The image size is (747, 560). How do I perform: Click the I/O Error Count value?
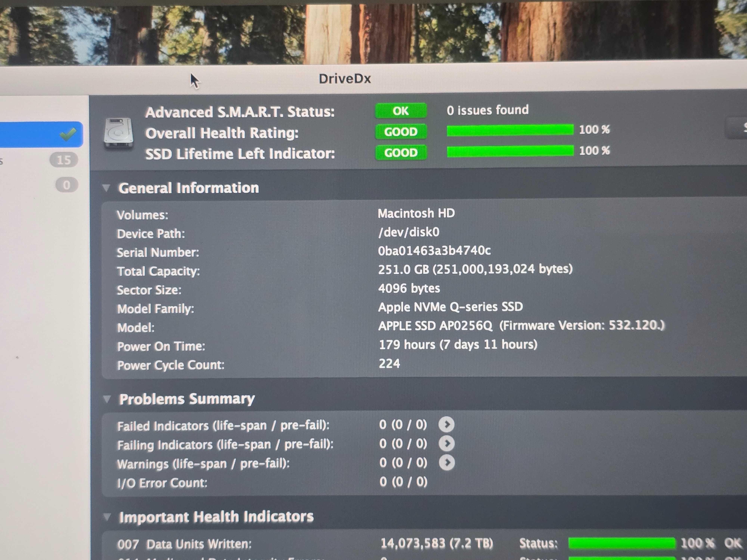tap(403, 482)
